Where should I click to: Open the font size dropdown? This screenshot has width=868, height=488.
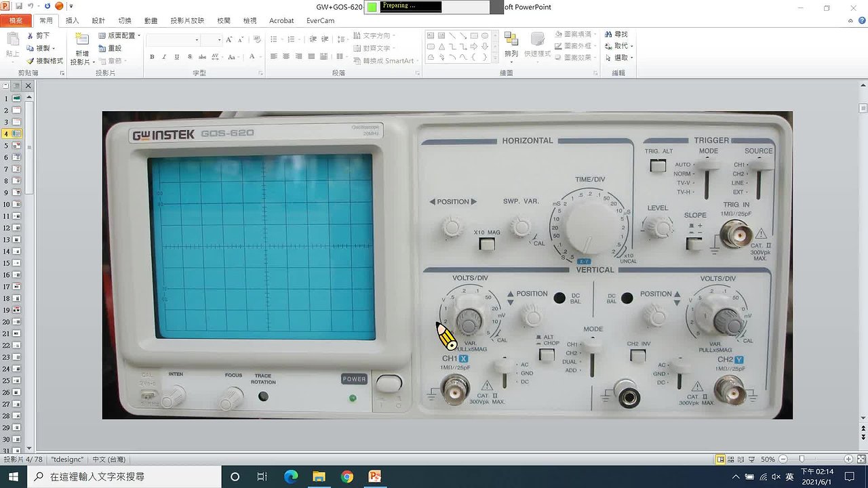tap(219, 40)
